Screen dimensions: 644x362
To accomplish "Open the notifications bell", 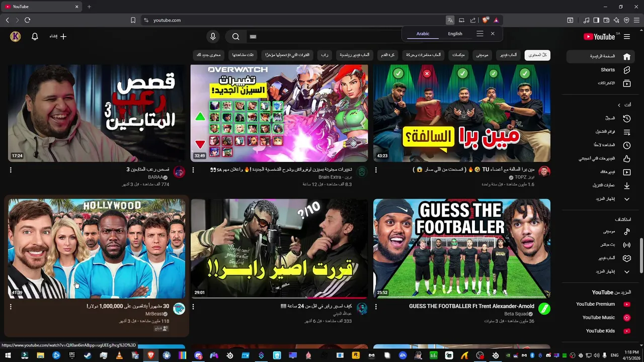I will [35, 37].
